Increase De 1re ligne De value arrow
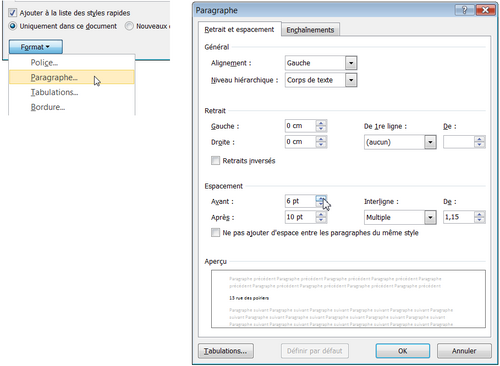Screen dimensions: 500x366 click(x=479, y=139)
